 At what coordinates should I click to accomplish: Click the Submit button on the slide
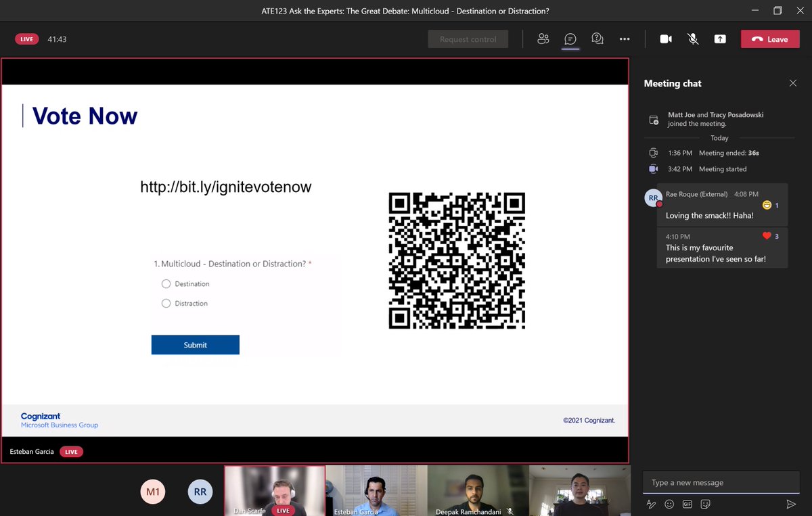[196, 345]
